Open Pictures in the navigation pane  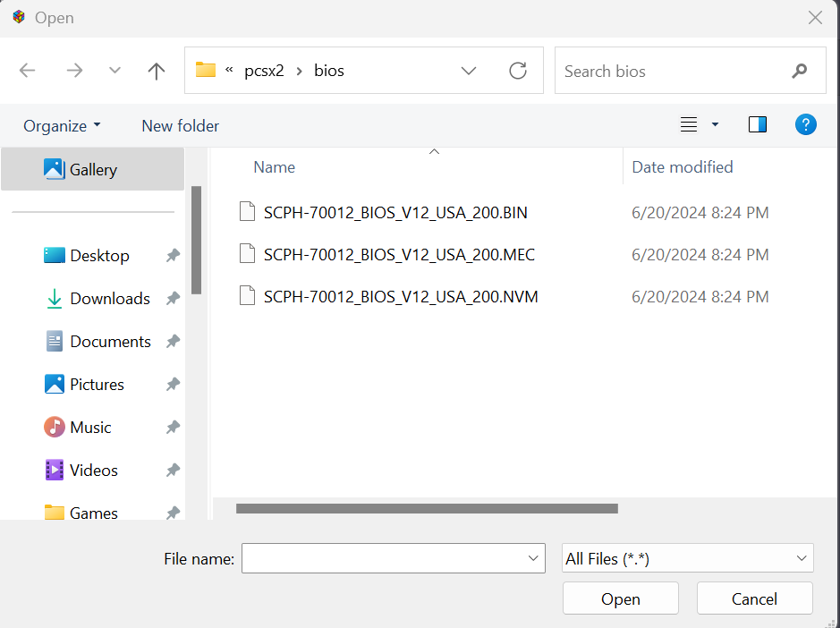[x=97, y=384]
